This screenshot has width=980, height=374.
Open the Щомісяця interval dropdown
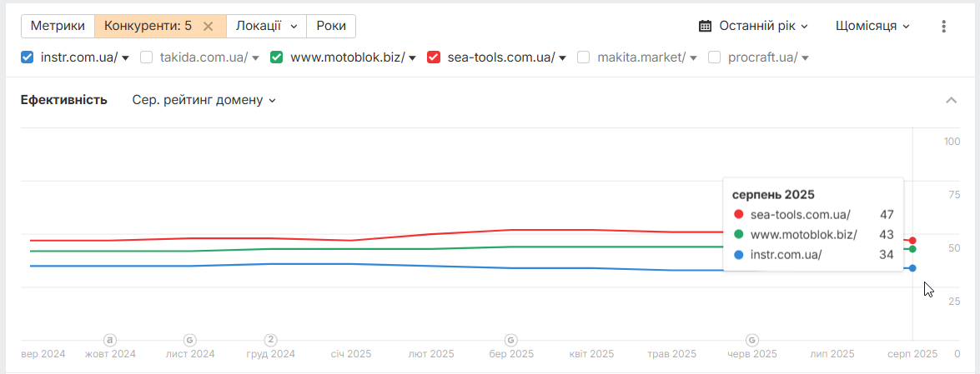pos(872,26)
